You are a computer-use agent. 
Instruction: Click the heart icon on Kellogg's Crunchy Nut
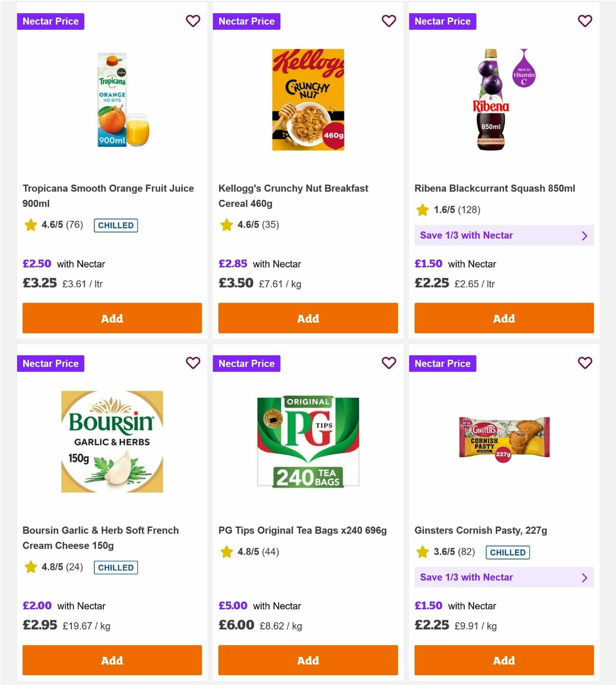coord(389,21)
